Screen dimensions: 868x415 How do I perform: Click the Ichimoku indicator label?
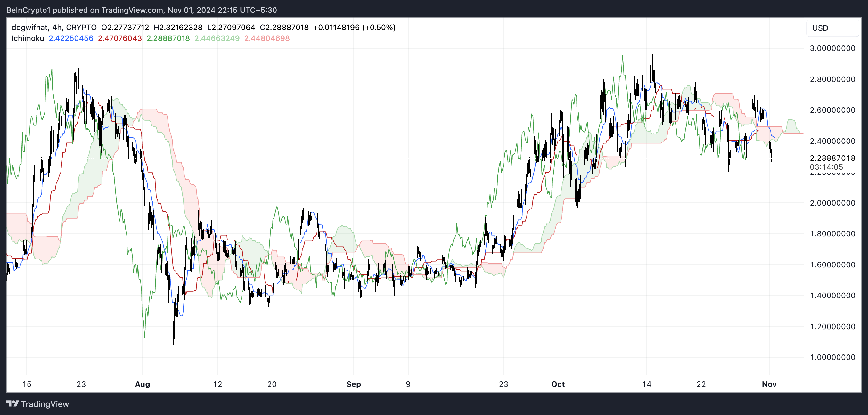(x=28, y=38)
